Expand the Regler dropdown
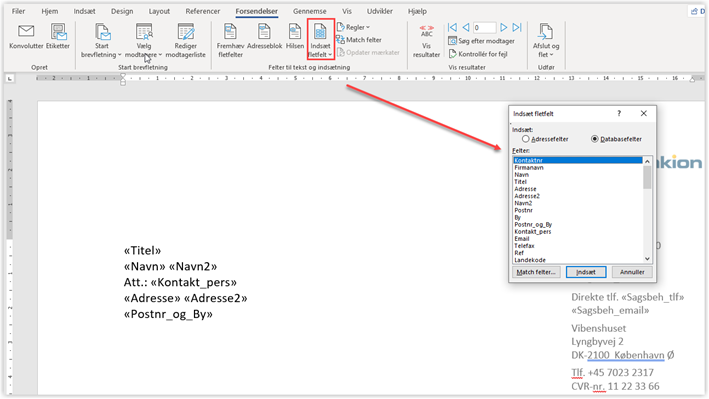This screenshot has width=709, height=399. [354, 27]
